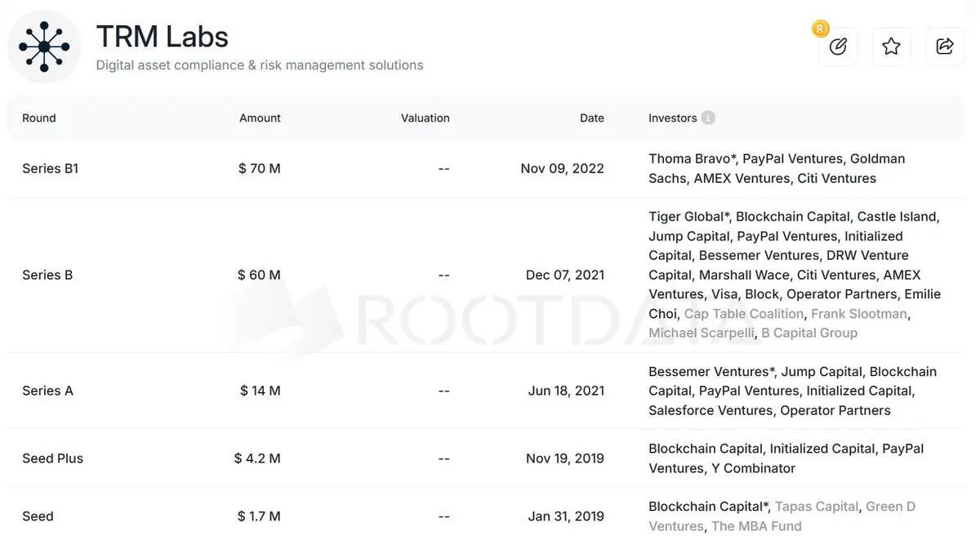980x554 pixels.
Task: Click the $ 60 M amount
Action: point(259,275)
